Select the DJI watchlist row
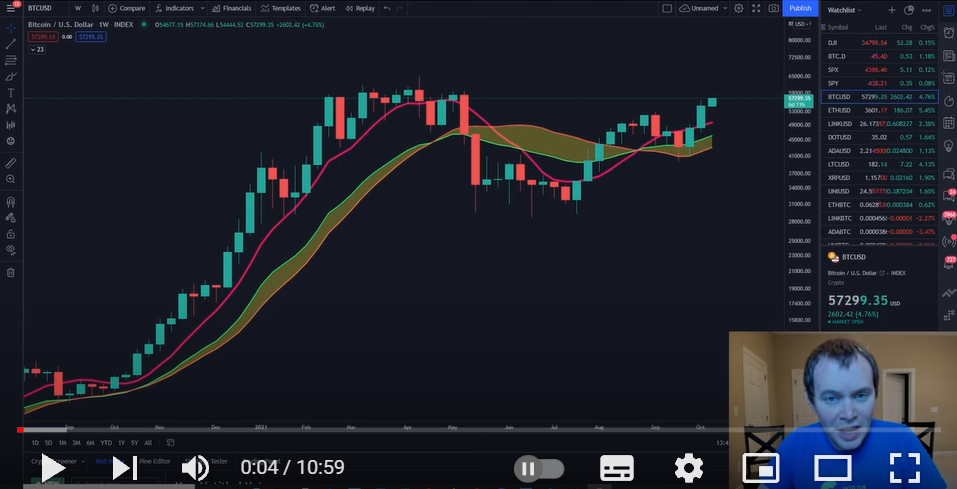The image size is (957, 489). point(879,43)
